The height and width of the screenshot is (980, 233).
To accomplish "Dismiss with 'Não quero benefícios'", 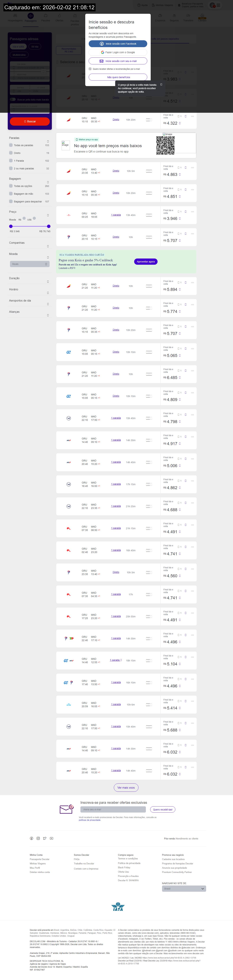I will (118, 77).
